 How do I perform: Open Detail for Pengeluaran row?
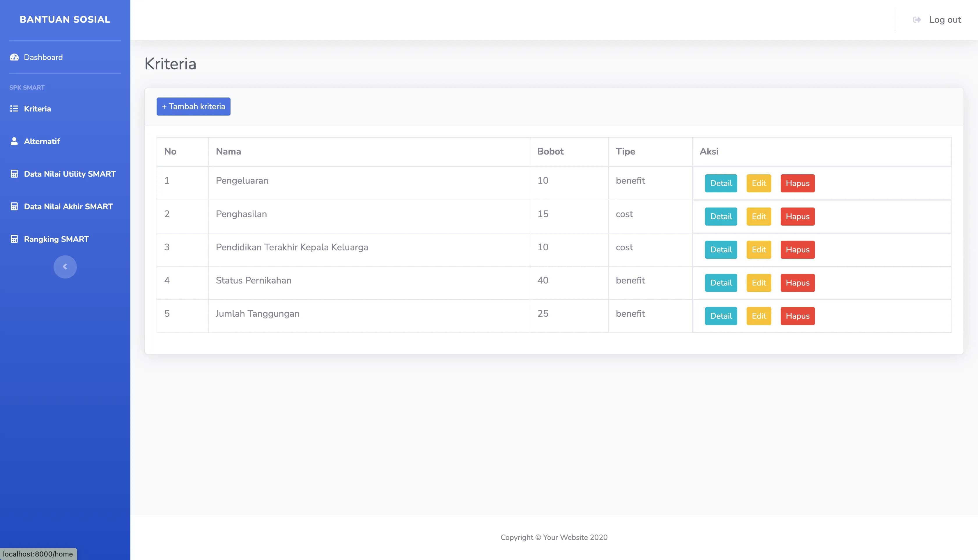point(721,183)
